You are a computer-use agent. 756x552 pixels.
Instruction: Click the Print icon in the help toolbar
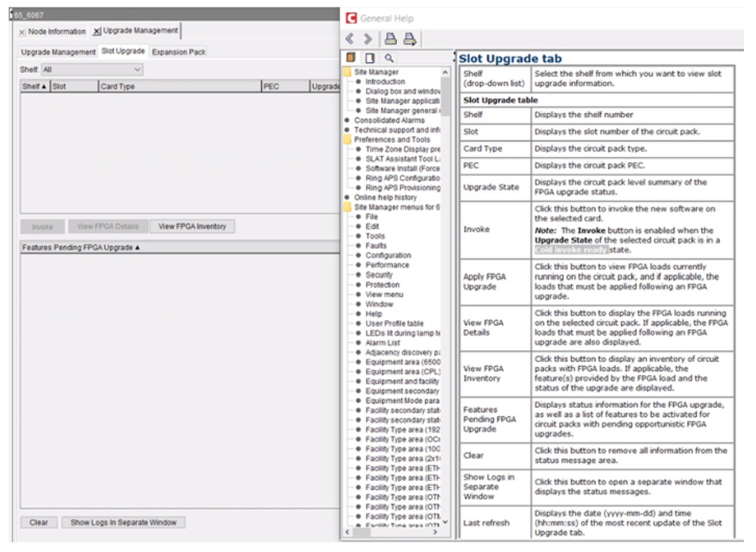[391, 39]
